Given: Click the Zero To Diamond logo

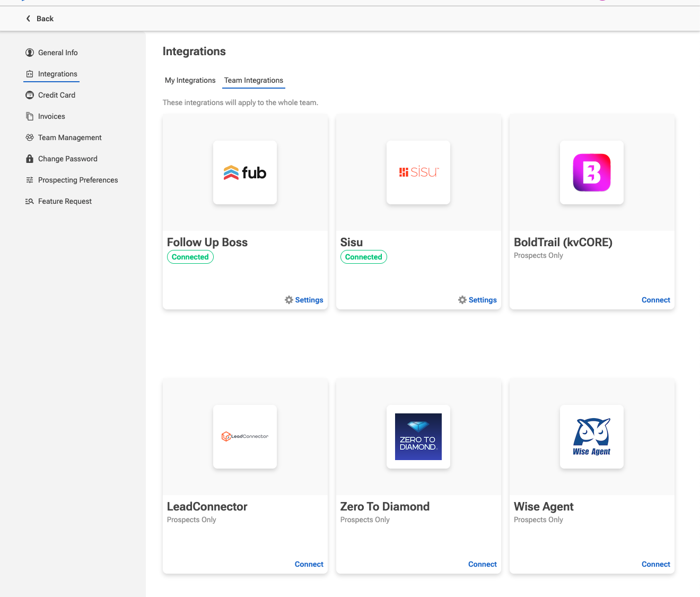Looking at the screenshot, I should click(418, 437).
